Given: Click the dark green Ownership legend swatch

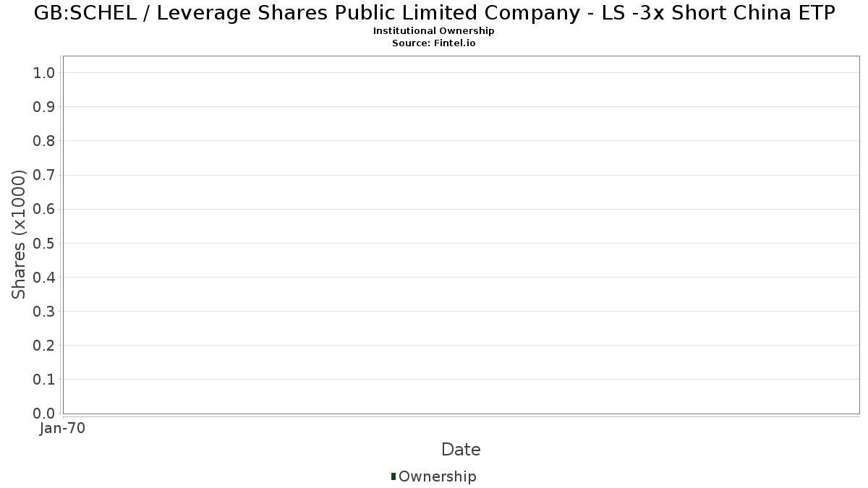Looking at the screenshot, I should 393,476.
